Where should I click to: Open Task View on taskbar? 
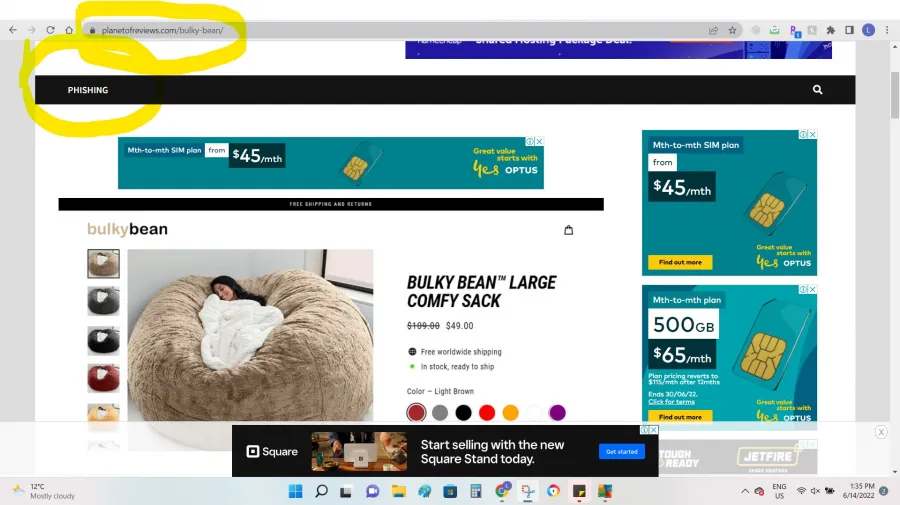click(x=346, y=491)
